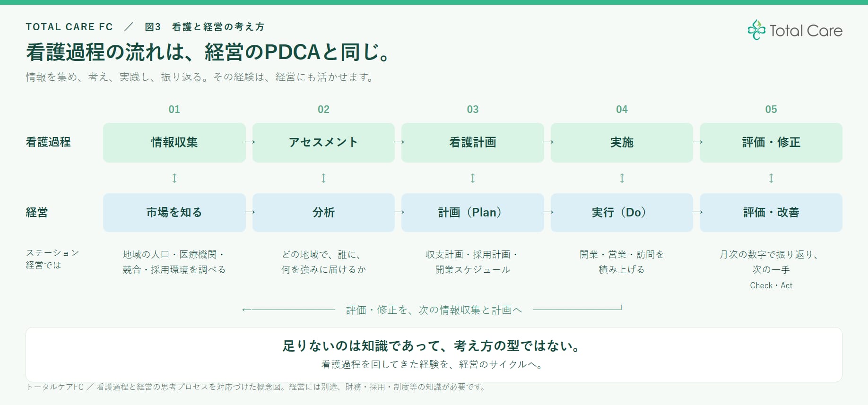
Task: Click the TOTAL CARE FC header text
Action: (x=69, y=27)
